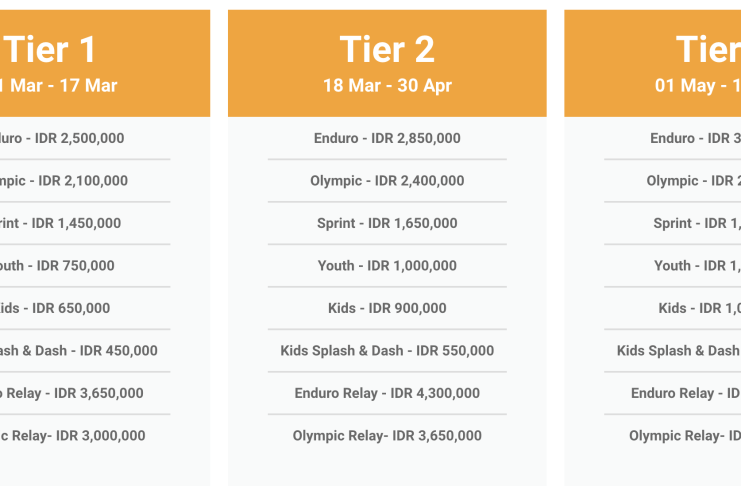Click Kids Splash & Dash IDR 550,000

[x=387, y=351]
